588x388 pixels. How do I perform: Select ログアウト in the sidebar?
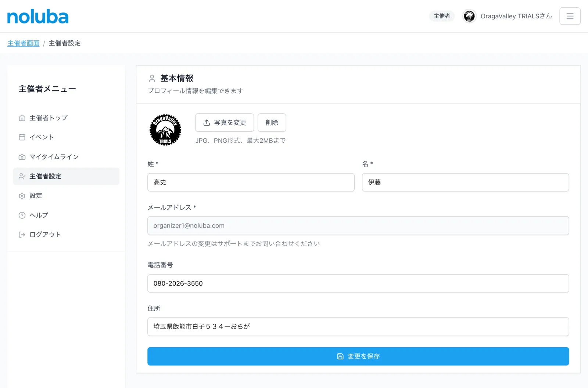tap(66, 235)
